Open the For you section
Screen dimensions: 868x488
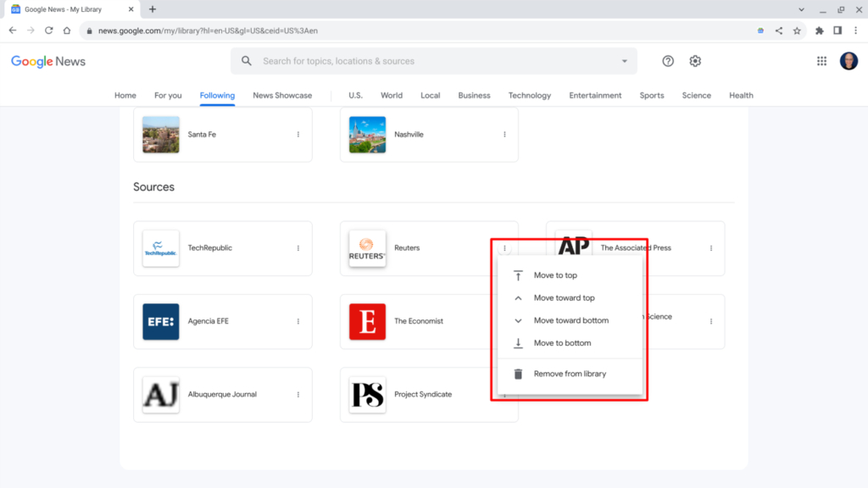point(168,95)
